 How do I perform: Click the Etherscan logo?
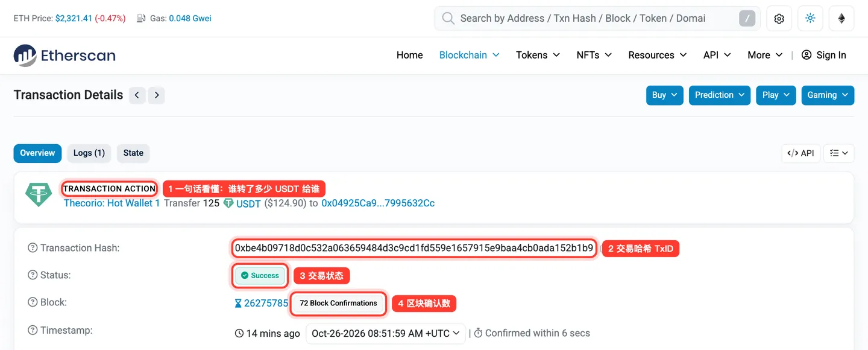point(64,56)
